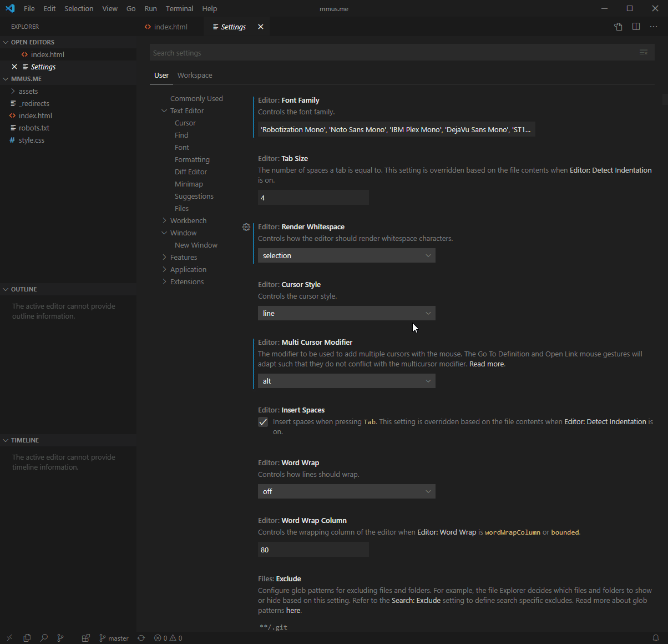Open the Help menu

pos(210,8)
